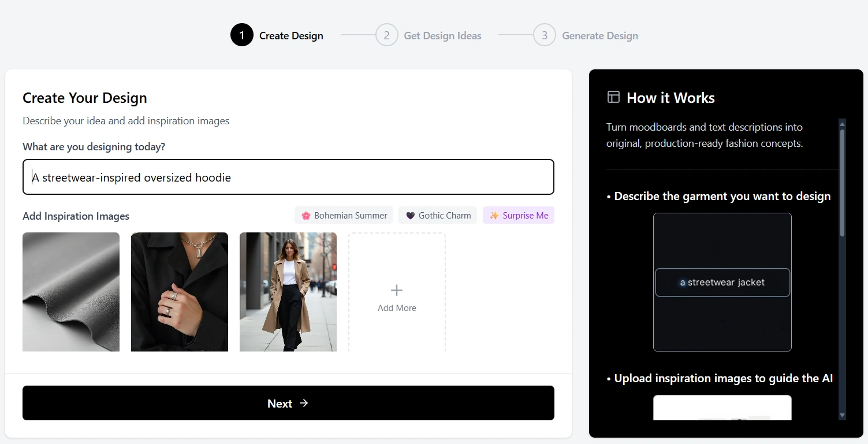The width and height of the screenshot is (868, 444).
Task: Go to Generate Design step
Action: [x=599, y=36]
